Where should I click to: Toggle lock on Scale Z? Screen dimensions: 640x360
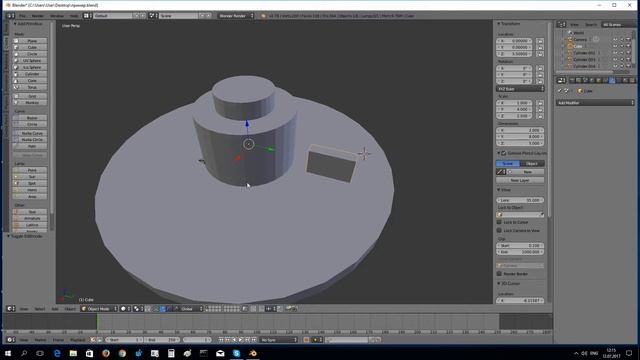point(540,116)
